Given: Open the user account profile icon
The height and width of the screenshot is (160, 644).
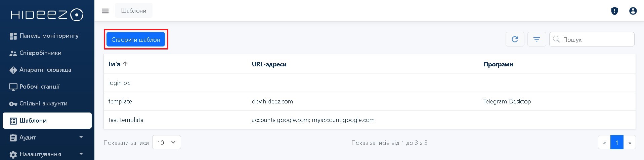Looking at the screenshot, I should (x=633, y=11).
